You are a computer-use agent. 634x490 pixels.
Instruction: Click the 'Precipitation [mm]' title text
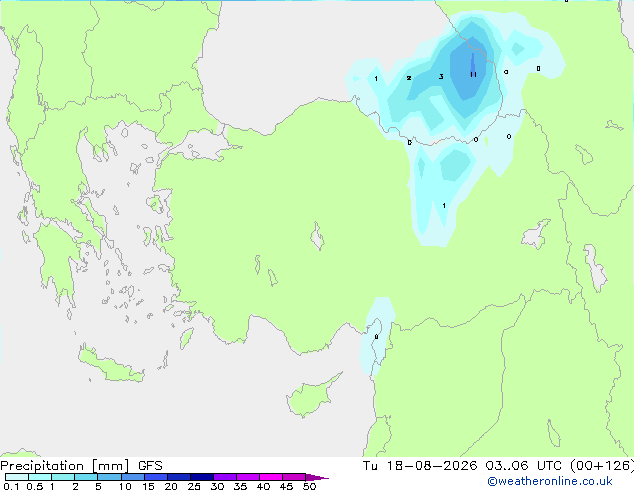(x=65, y=466)
